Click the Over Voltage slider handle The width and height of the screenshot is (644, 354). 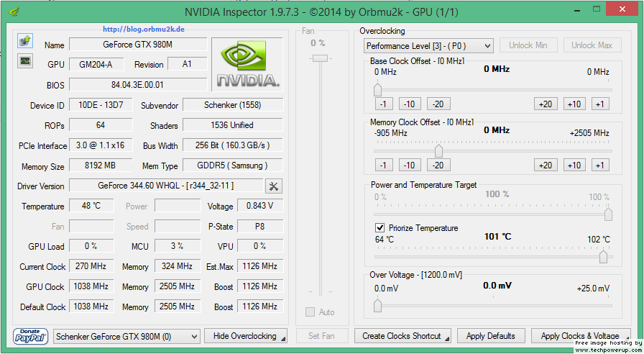[x=377, y=306]
